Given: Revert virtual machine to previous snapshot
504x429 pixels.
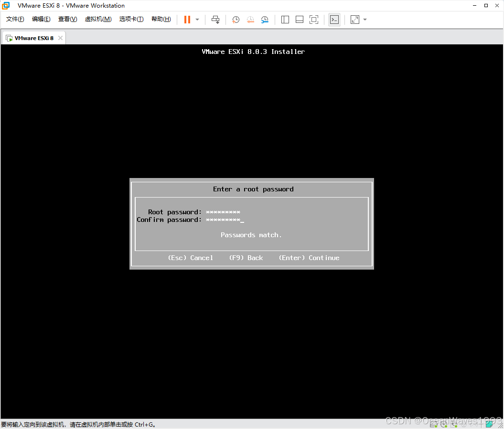Looking at the screenshot, I should point(250,20).
